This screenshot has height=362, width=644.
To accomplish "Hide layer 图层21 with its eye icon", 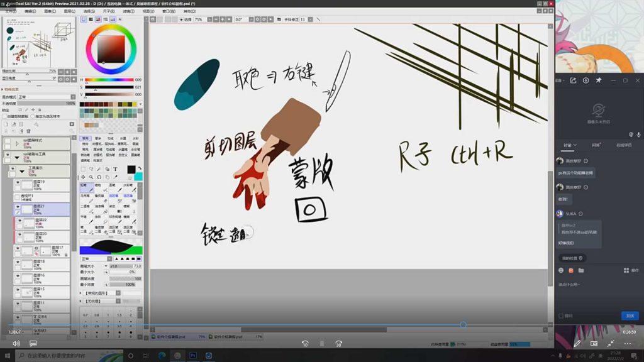I will click(18, 207).
